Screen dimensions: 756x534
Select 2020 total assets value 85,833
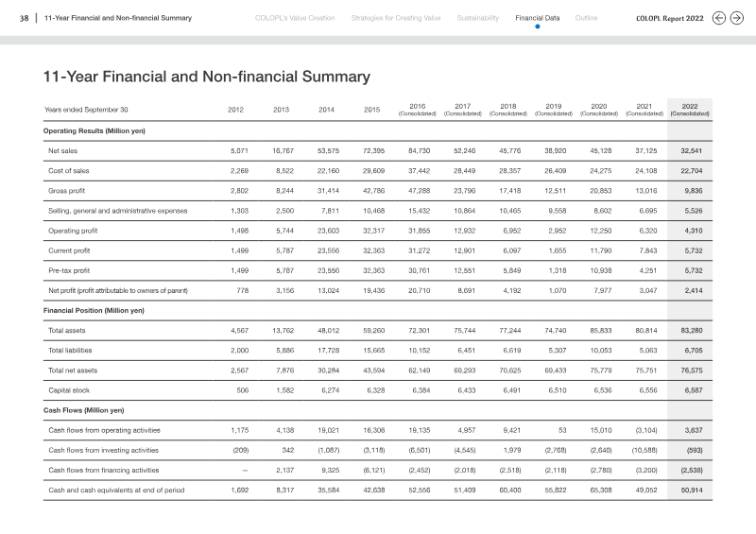(601, 331)
